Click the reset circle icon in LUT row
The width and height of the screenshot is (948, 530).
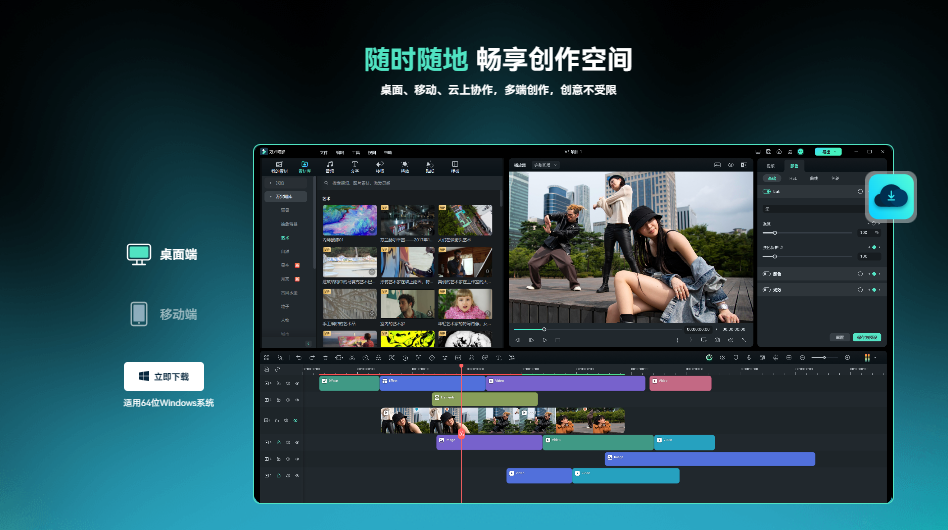(860, 192)
